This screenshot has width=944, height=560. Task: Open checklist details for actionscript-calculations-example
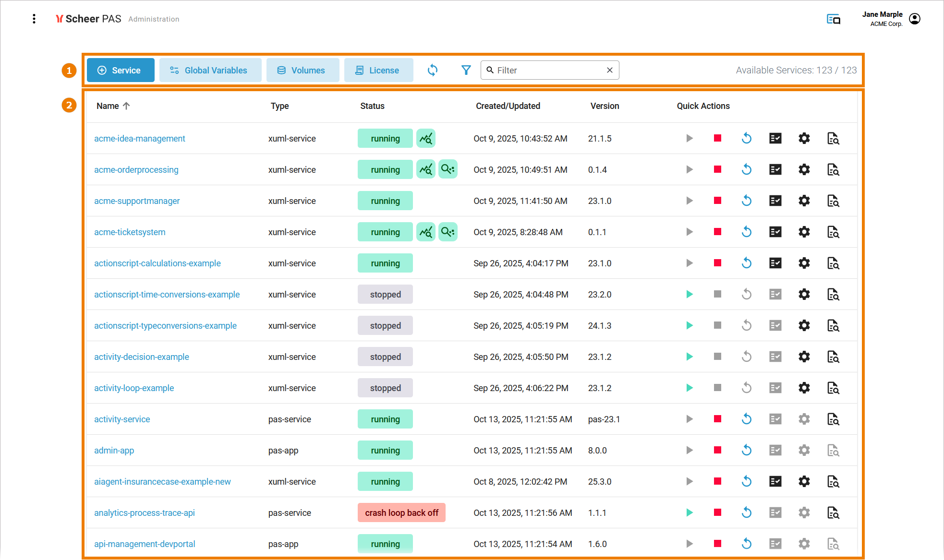click(x=775, y=263)
